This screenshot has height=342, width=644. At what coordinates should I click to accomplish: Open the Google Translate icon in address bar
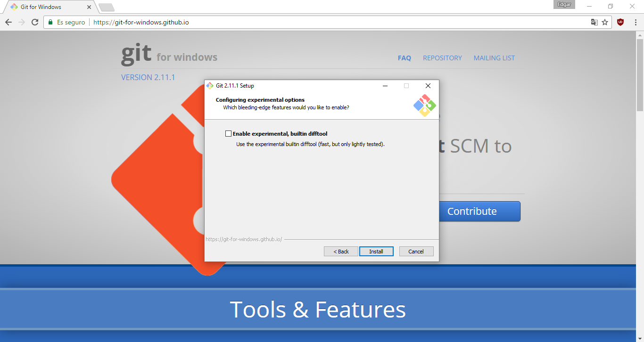point(594,22)
